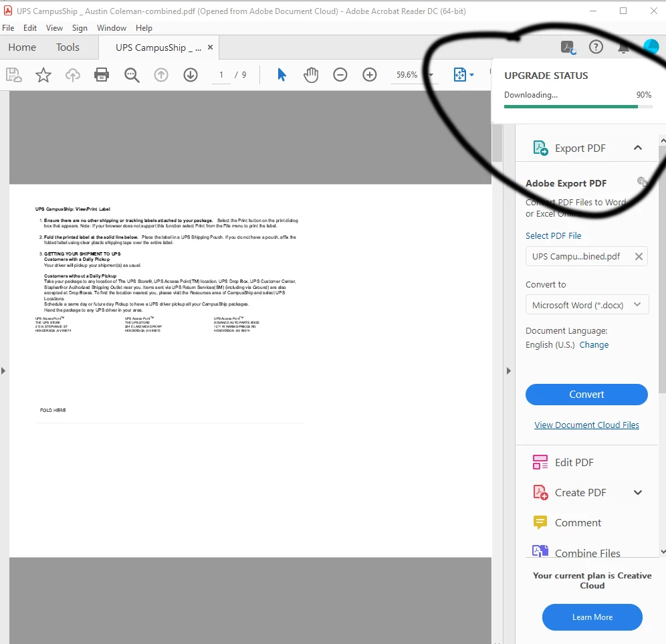
Task: Click the Select PDF File link
Action: tap(553, 235)
